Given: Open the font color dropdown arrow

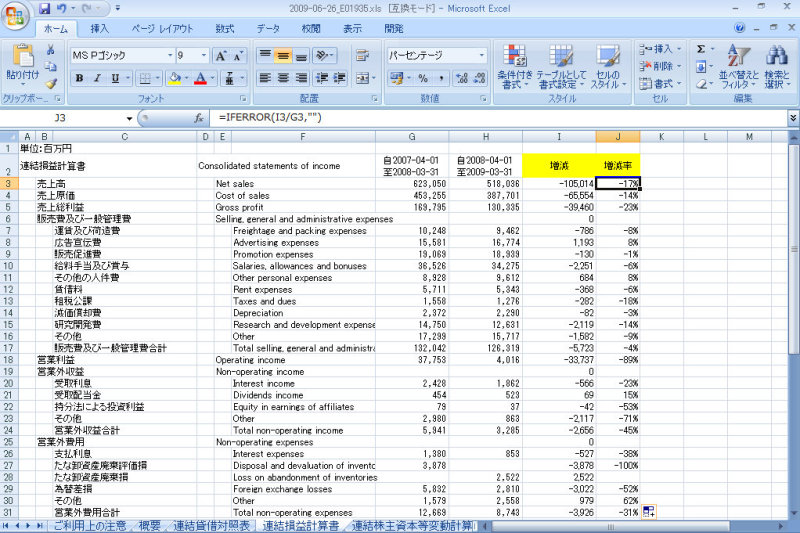Looking at the screenshot, I should [x=212, y=78].
